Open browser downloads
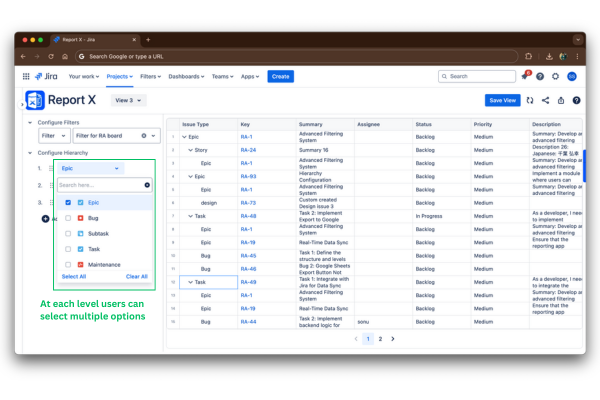The image size is (600, 400). point(549,56)
